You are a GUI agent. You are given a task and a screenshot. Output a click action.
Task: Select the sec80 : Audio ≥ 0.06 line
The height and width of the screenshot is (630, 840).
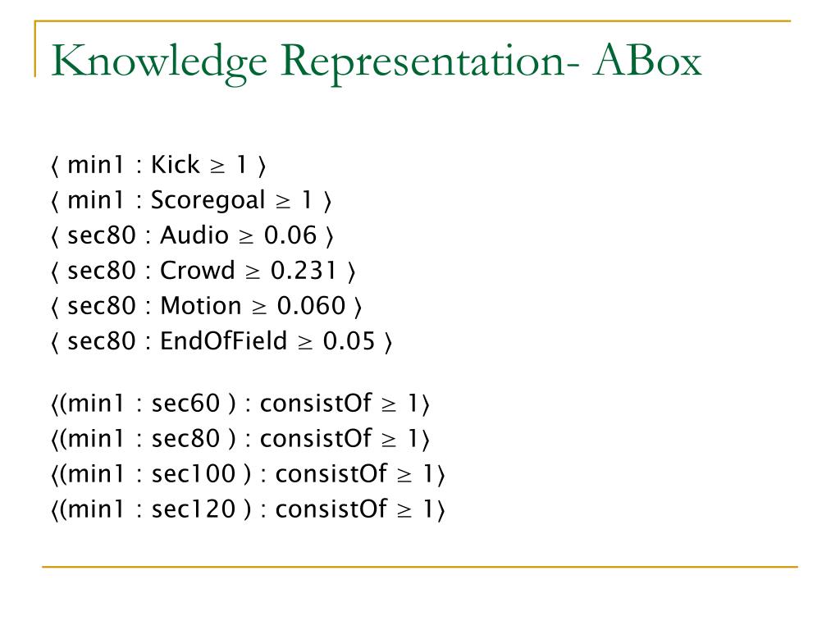pos(192,235)
